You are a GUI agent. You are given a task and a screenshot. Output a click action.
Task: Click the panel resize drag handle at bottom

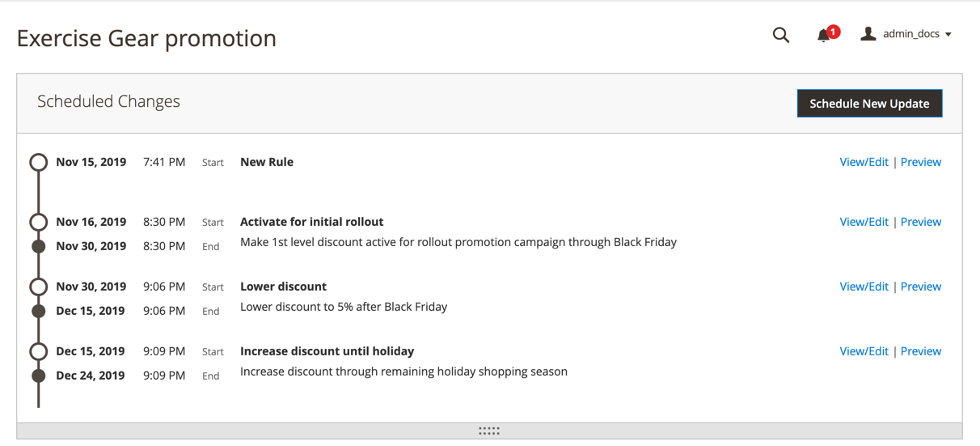click(489, 431)
